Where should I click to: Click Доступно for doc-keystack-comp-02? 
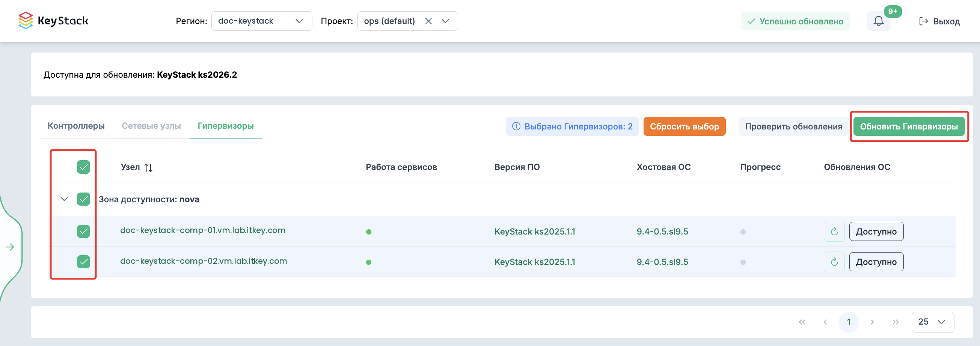click(x=876, y=262)
